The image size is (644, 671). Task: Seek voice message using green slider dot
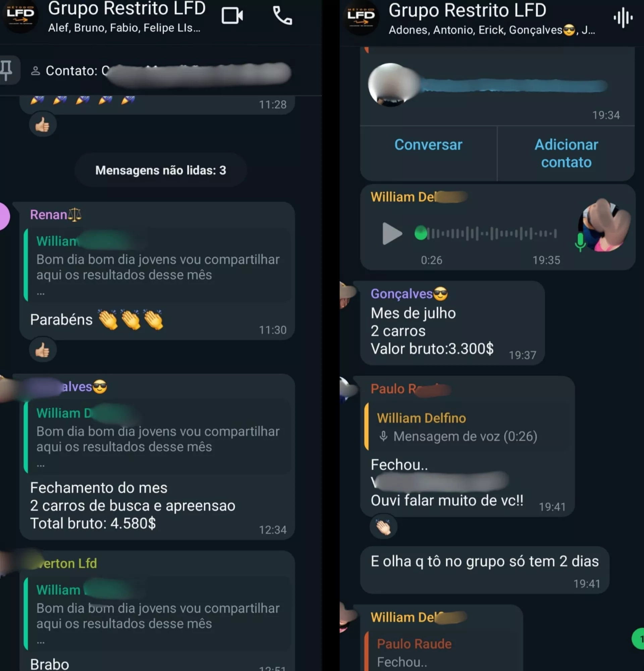coord(421,234)
